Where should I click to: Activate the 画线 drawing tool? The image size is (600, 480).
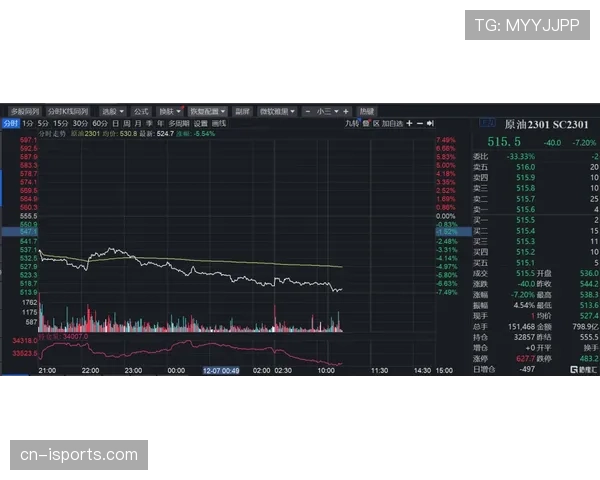click(219, 124)
